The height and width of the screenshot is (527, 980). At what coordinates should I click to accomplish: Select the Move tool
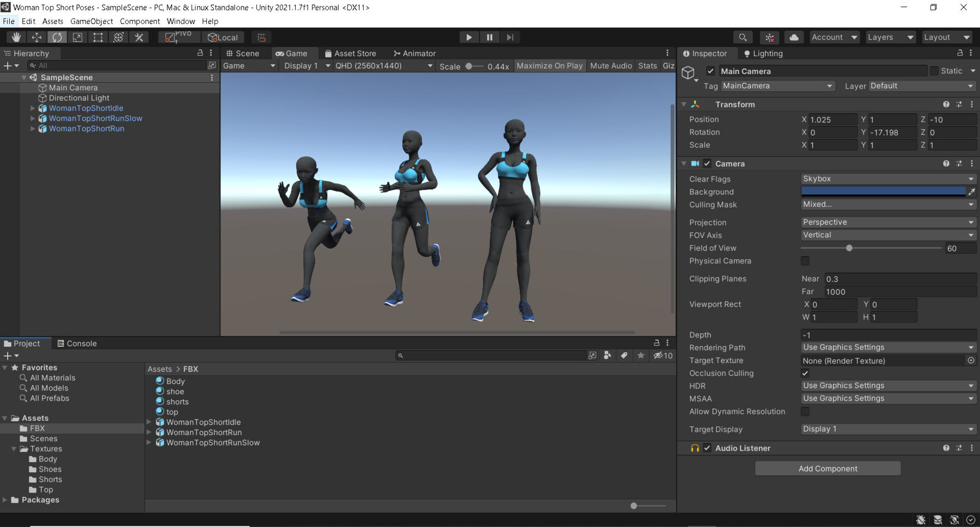click(36, 37)
